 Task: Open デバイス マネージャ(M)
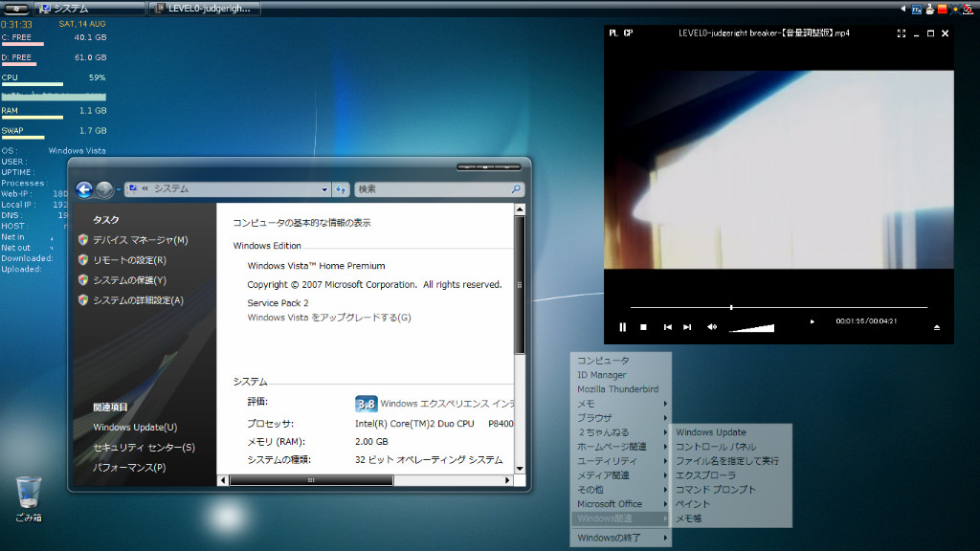[140, 240]
